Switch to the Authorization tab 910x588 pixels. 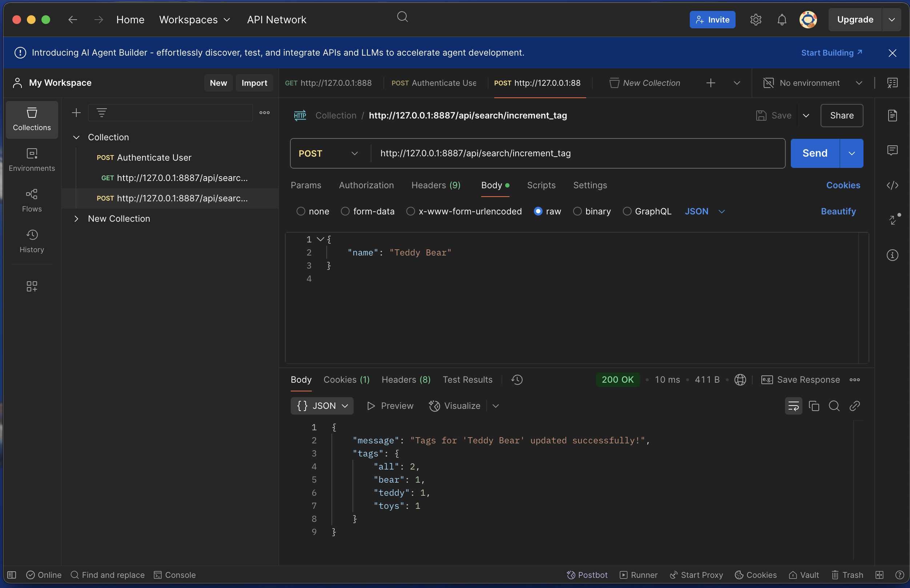tap(366, 185)
